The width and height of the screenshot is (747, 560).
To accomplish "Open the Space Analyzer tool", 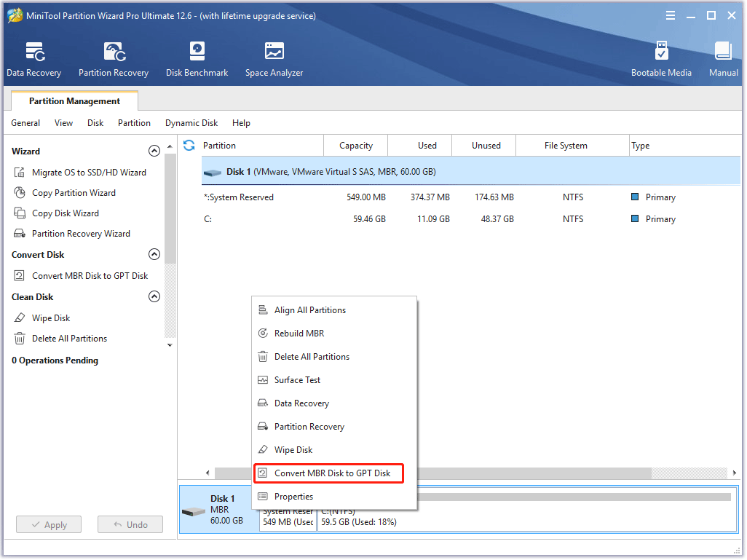I will 274,60.
